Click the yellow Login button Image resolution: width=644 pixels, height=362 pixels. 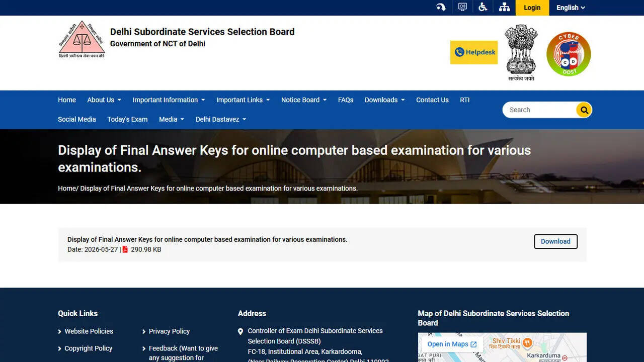click(x=532, y=8)
